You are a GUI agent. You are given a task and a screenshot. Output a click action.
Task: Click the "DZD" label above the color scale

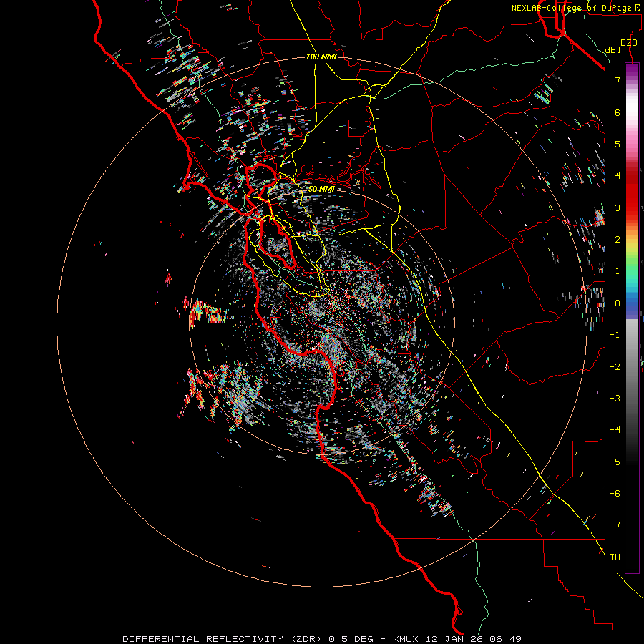coord(629,43)
